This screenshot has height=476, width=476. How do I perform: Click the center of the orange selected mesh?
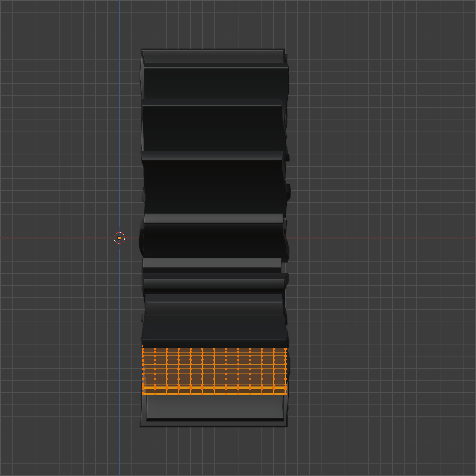click(x=214, y=371)
